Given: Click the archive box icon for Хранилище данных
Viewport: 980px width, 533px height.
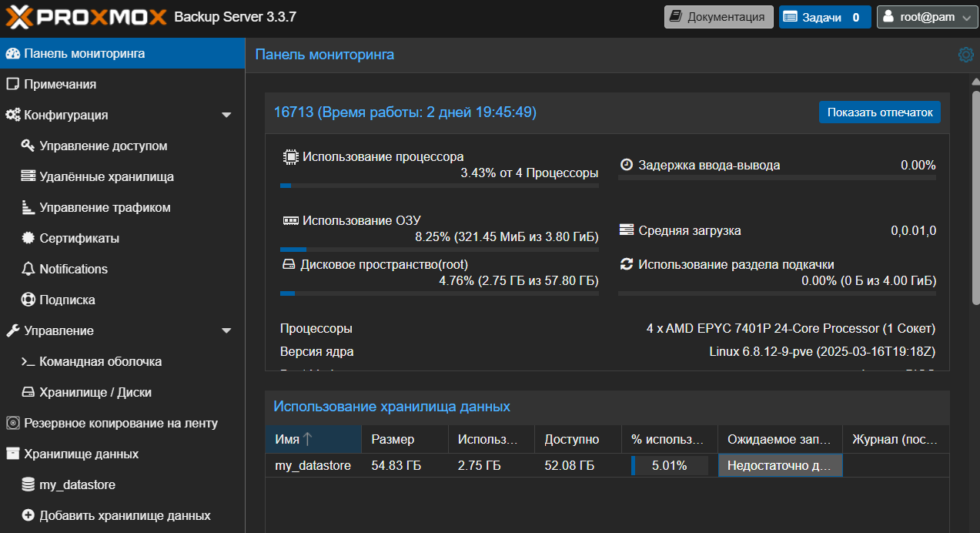Looking at the screenshot, I should (12, 454).
